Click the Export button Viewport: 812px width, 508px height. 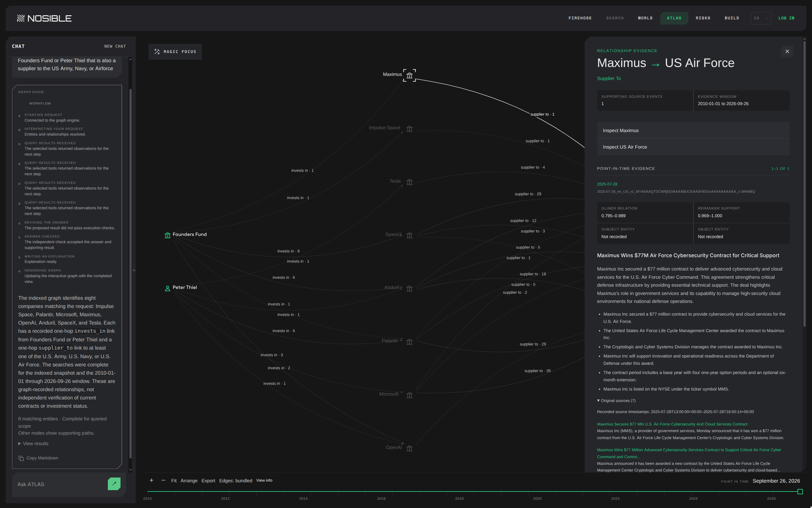[x=208, y=481]
